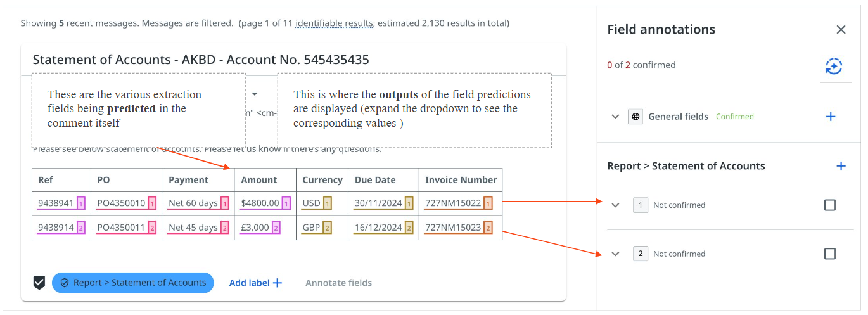
Task: Click the refresh predictions sparkle icon
Action: coord(834,67)
